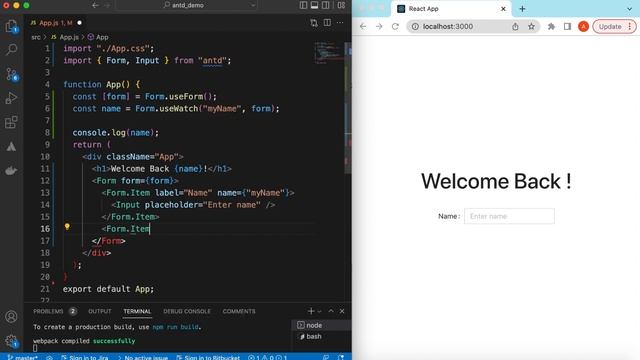This screenshot has width=640, height=360.
Task: View site information icon beside localhost:3000
Action: 415,27
